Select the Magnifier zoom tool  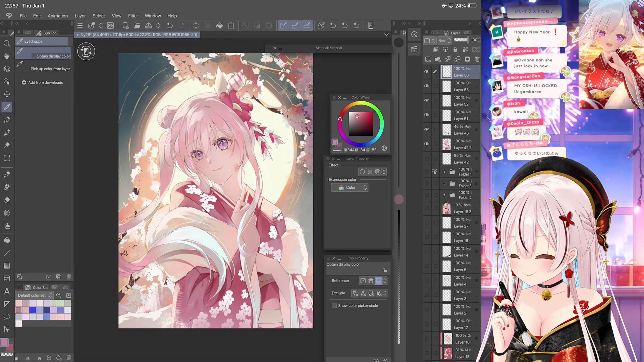[7, 44]
